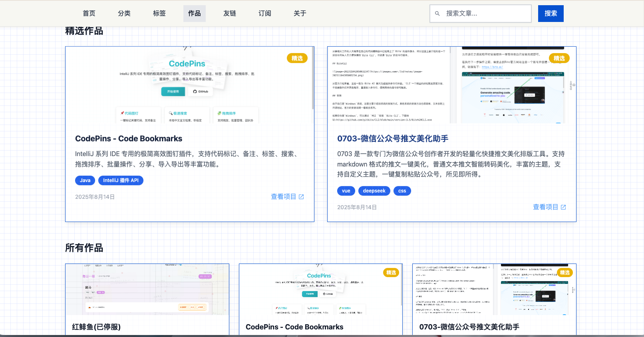Click featured CodePins preview thumbnail
Screen dimensions: 644x337
(x=190, y=85)
